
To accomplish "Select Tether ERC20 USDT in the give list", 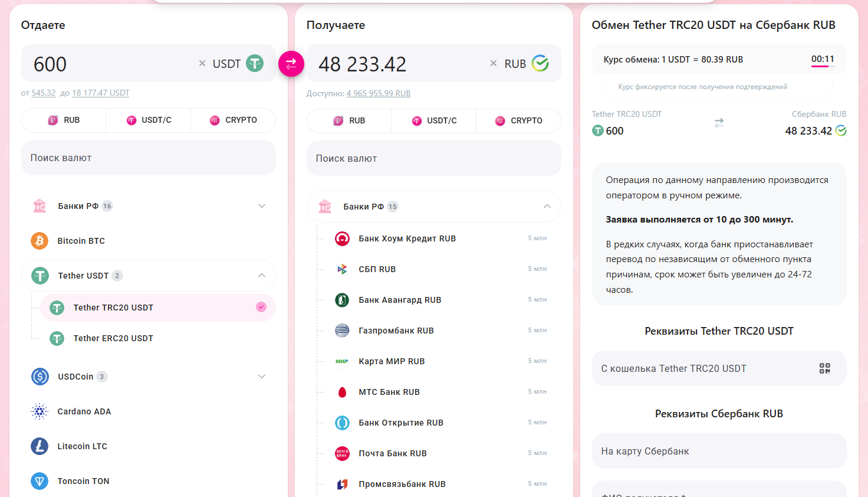I will click(x=158, y=338).
